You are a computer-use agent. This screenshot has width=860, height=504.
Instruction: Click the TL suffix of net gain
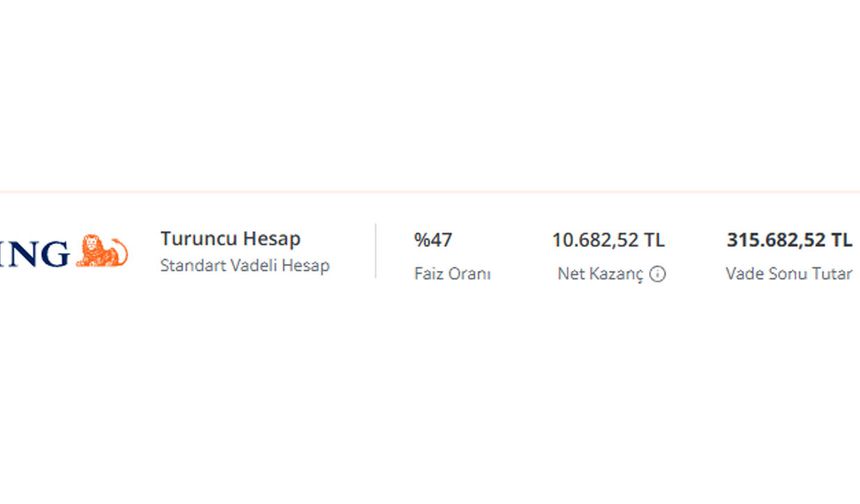(x=654, y=240)
